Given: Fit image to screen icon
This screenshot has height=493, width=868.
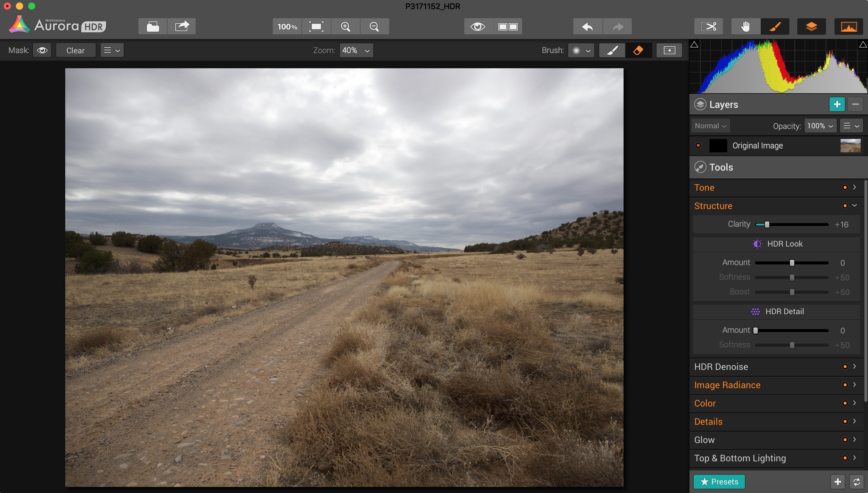Looking at the screenshot, I should (x=316, y=26).
